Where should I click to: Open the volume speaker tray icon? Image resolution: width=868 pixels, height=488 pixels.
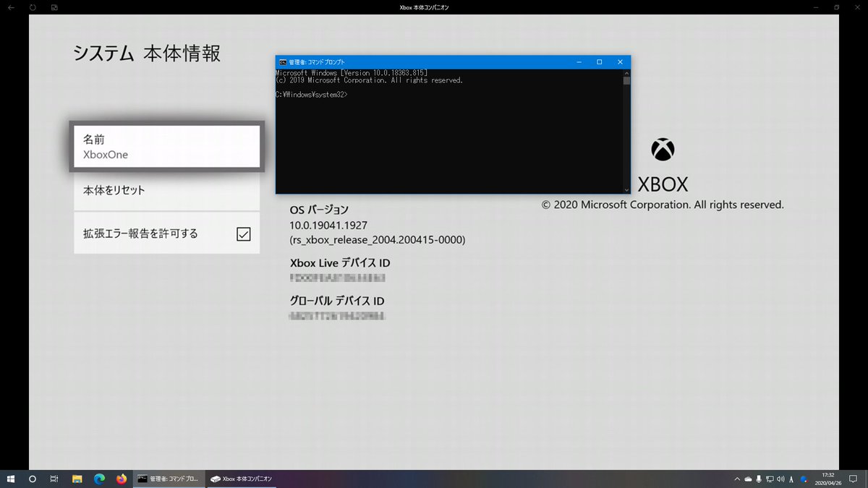(780, 479)
